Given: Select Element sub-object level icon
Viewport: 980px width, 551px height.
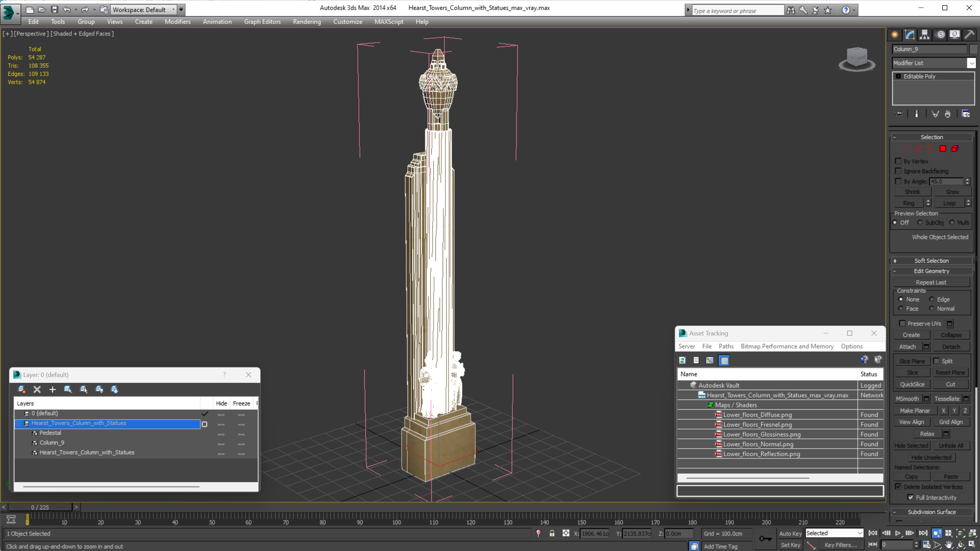Looking at the screenshot, I should (x=955, y=149).
